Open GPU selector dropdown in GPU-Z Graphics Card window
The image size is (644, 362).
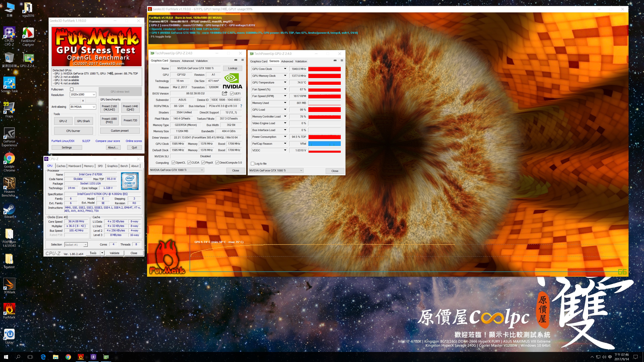tap(177, 170)
